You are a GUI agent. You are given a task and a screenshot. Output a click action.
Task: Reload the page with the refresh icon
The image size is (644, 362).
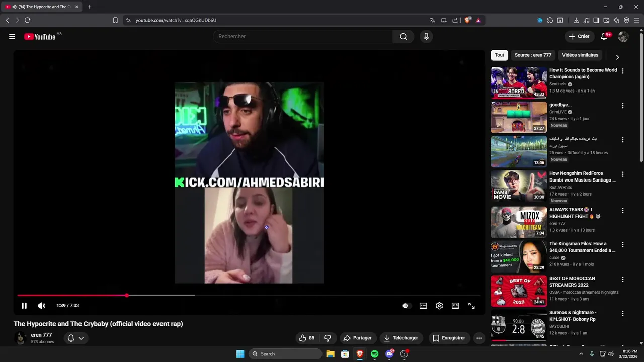click(x=27, y=20)
